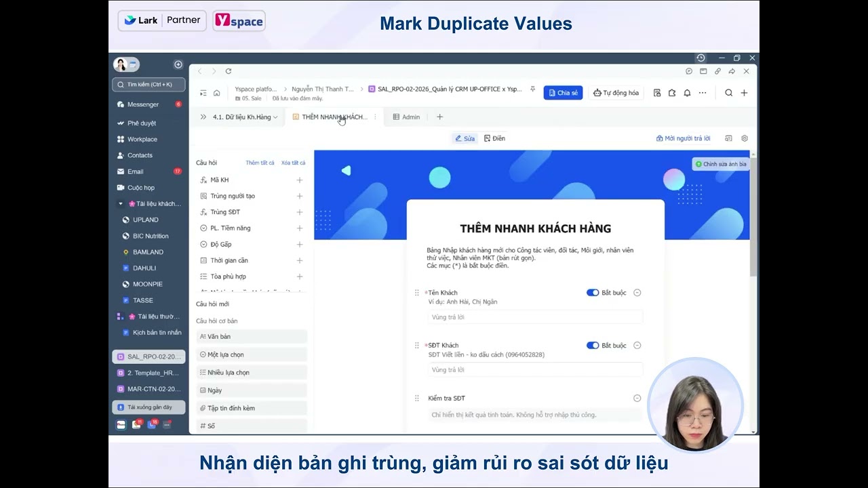Open BAMLAND in the sidebar
The height and width of the screenshot is (488, 868).
tap(148, 252)
